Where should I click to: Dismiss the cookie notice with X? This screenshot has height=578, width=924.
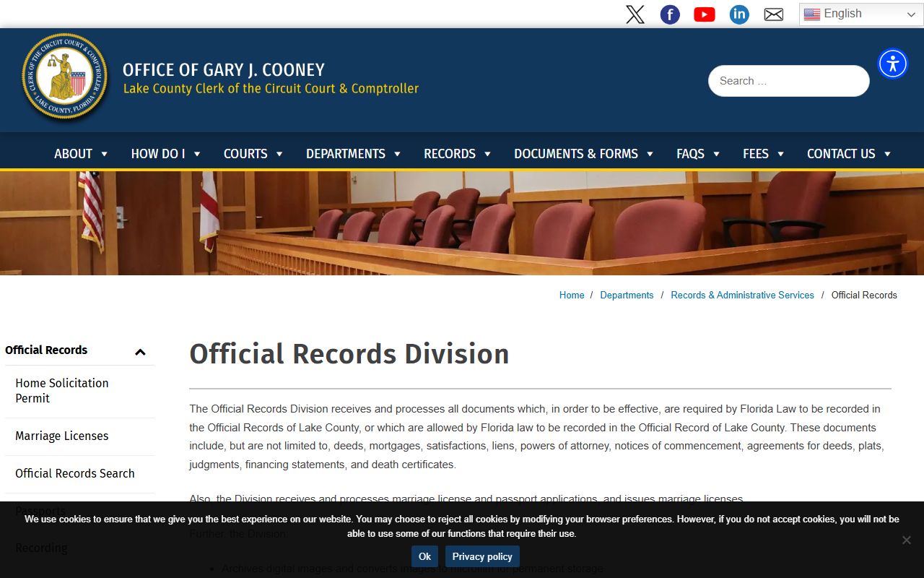coord(907,540)
